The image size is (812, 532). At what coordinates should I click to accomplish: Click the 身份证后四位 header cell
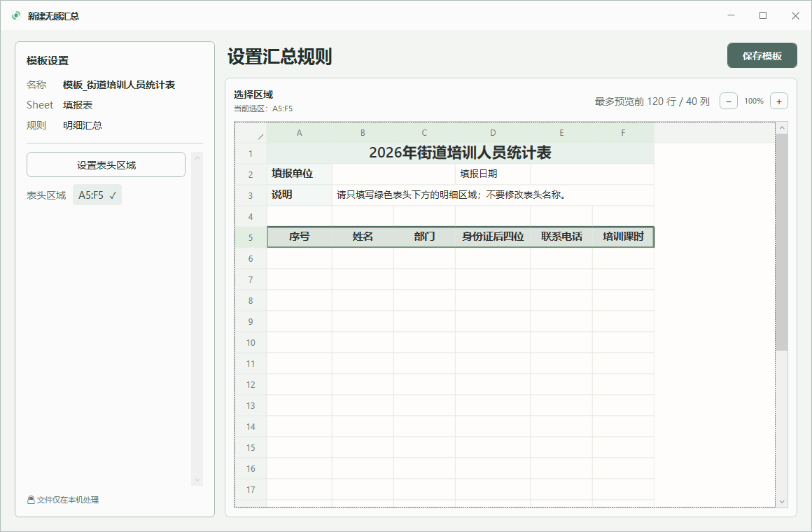493,237
